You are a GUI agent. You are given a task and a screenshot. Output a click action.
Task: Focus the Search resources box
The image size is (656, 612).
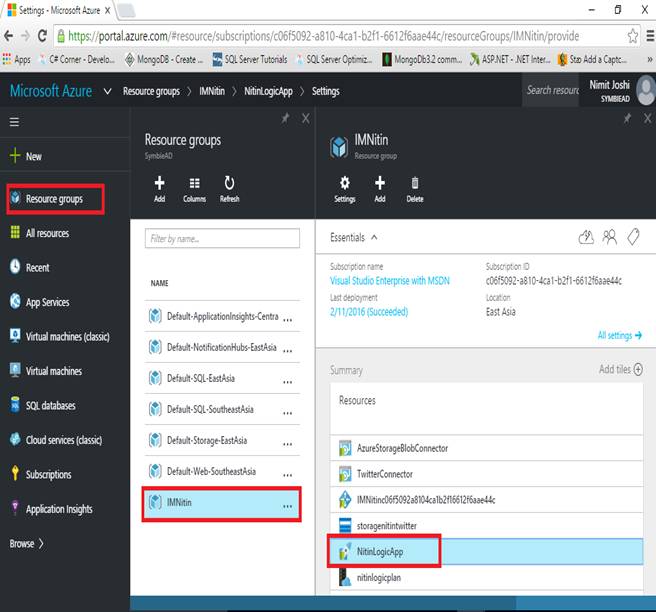[x=551, y=90]
